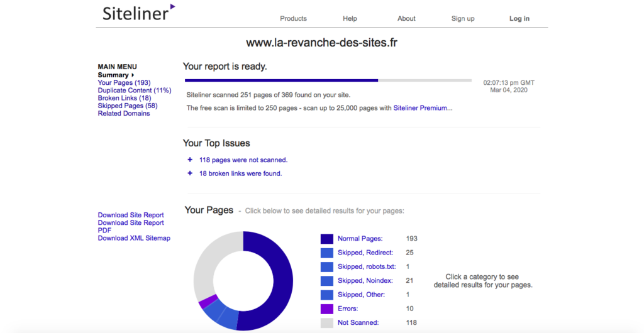Image resolution: width=644 pixels, height=333 pixels.
Task: Open Skipped Pages (58) menu link
Action: (x=127, y=106)
